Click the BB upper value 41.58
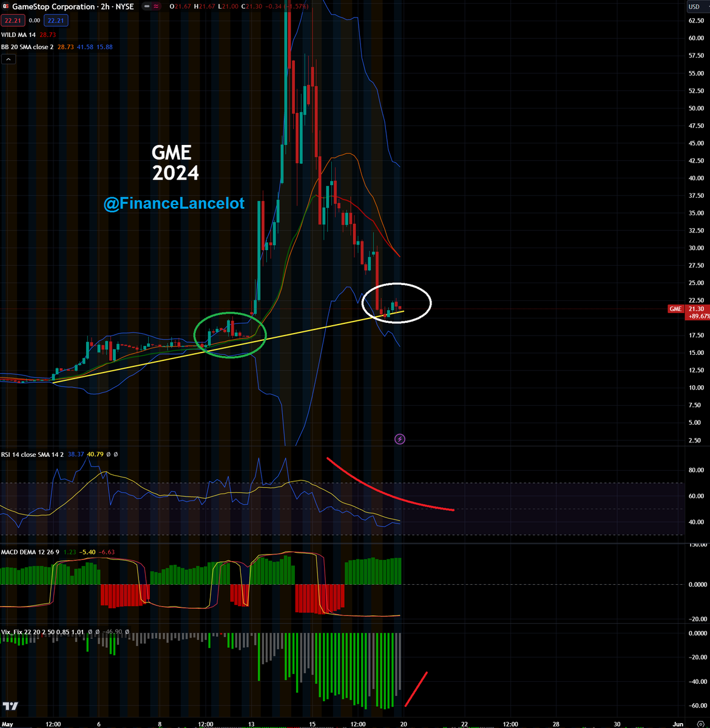 coord(84,47)
